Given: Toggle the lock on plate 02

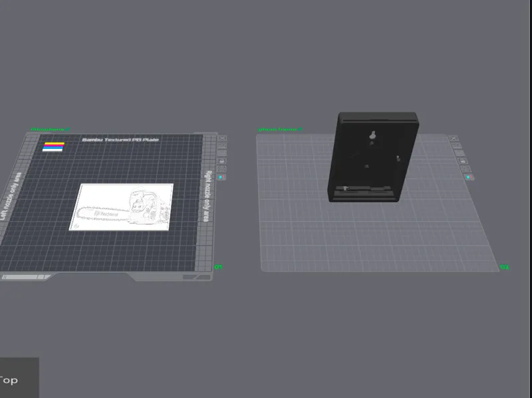Looking at the screenshot, I should [x=463, y=161].
